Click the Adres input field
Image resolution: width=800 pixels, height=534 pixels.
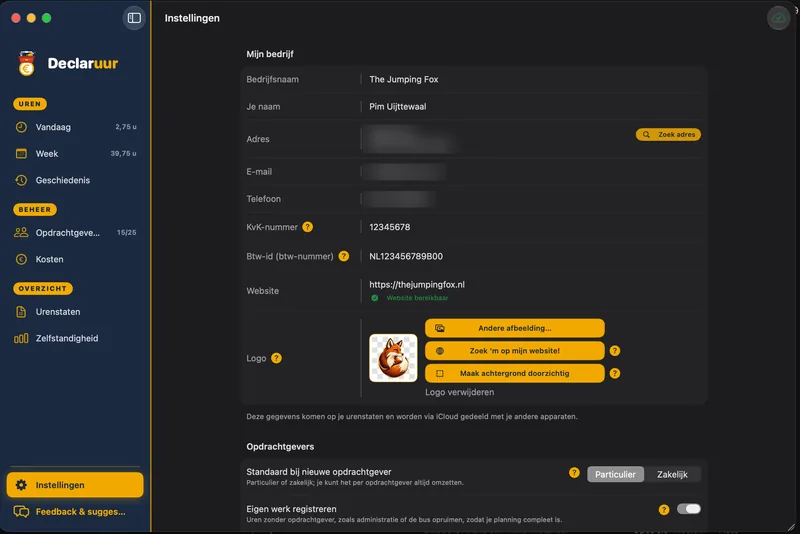pos(495,139)
